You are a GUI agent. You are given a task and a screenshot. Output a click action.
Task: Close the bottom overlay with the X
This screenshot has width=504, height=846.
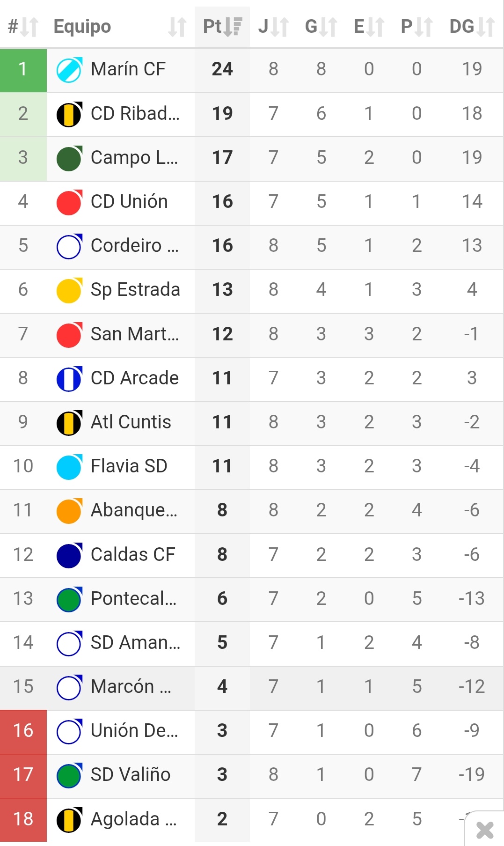(485, 830)
